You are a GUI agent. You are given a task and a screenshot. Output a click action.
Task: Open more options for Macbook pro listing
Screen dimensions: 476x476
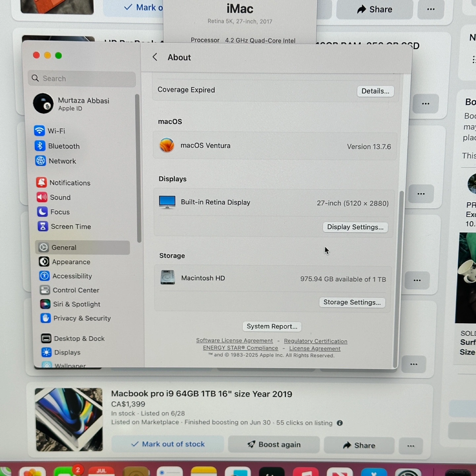[411, 446]
